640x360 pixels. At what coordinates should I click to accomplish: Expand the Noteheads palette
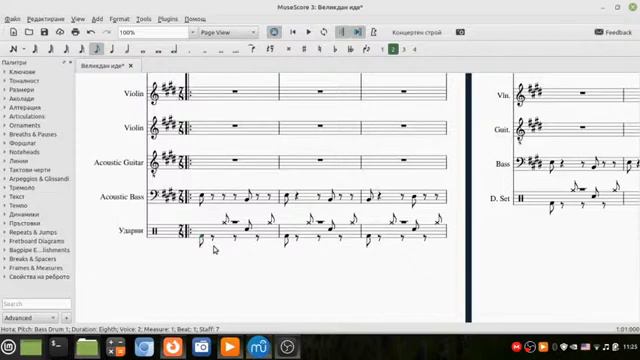tap(24, 152)
